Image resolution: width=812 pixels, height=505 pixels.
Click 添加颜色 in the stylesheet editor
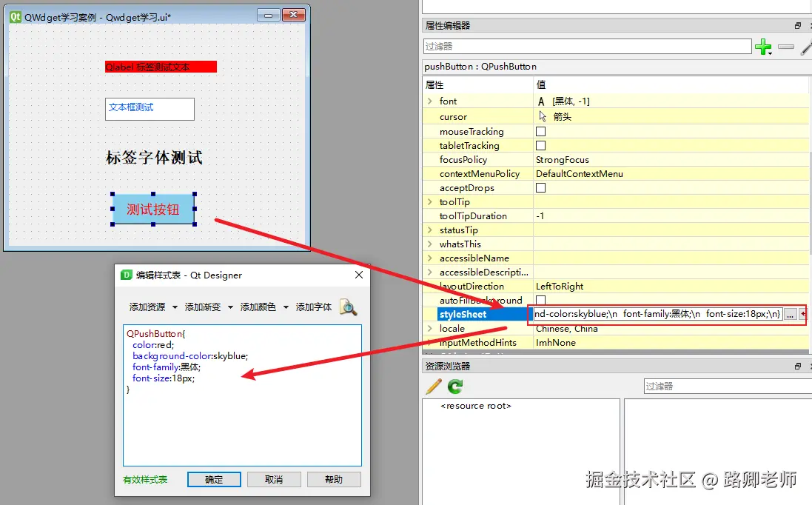point(258,307)
